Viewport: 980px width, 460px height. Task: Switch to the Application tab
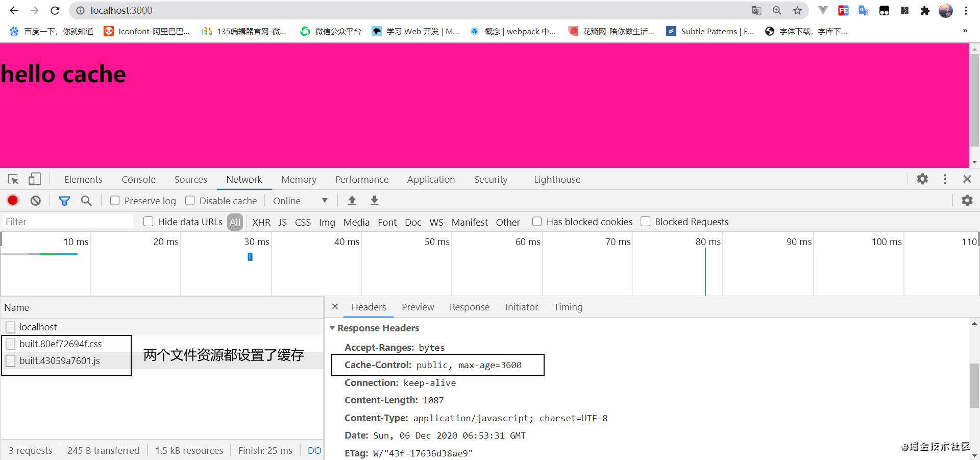431,179
